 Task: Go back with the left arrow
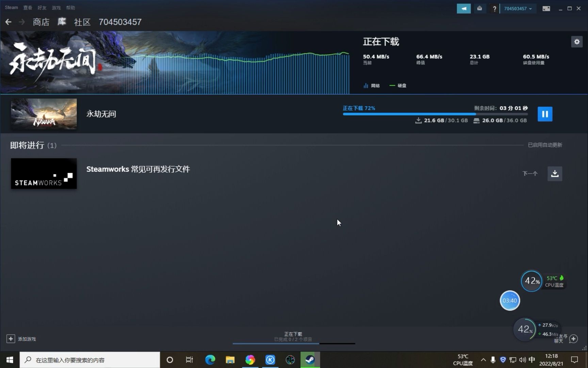[x=9, y=22]
